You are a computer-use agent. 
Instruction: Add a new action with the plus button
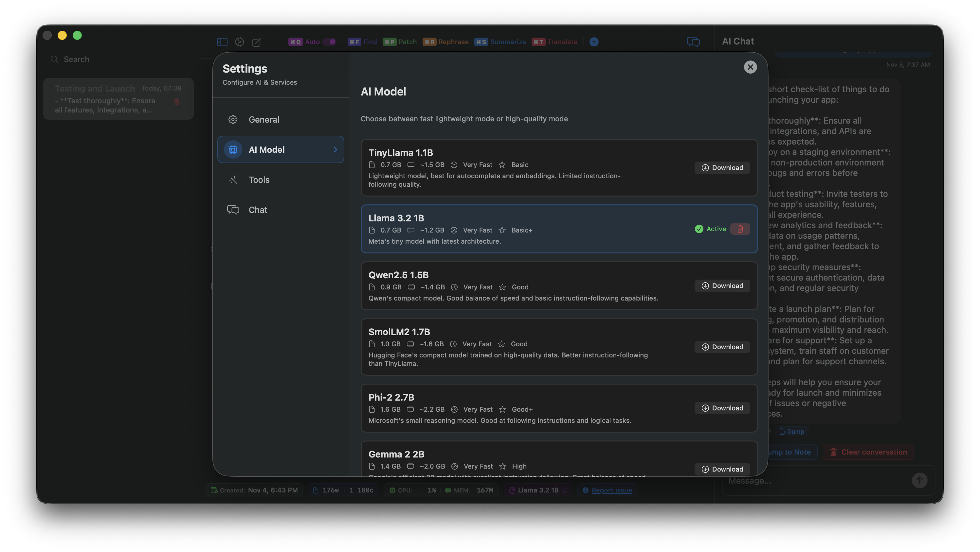593,42
